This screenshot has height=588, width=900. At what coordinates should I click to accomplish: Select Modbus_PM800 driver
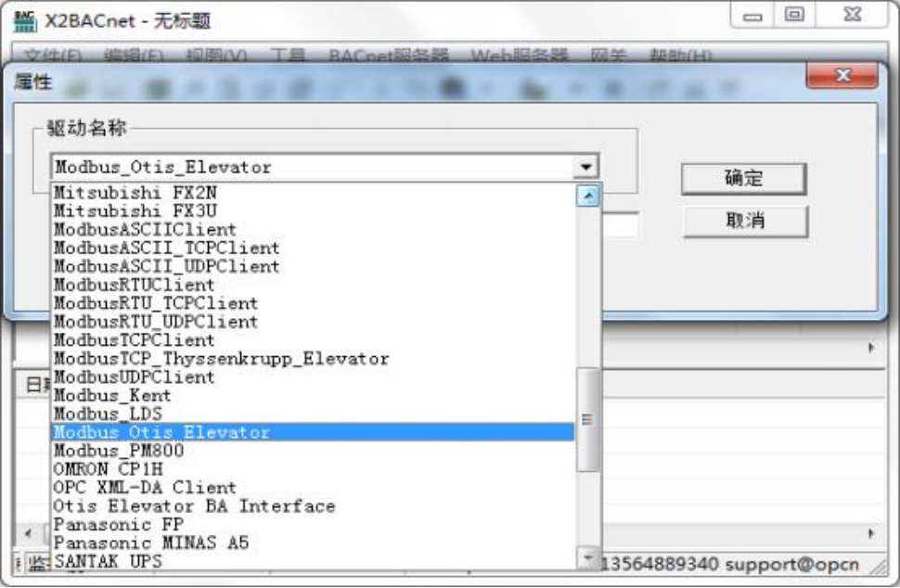[x=313, y=451]
